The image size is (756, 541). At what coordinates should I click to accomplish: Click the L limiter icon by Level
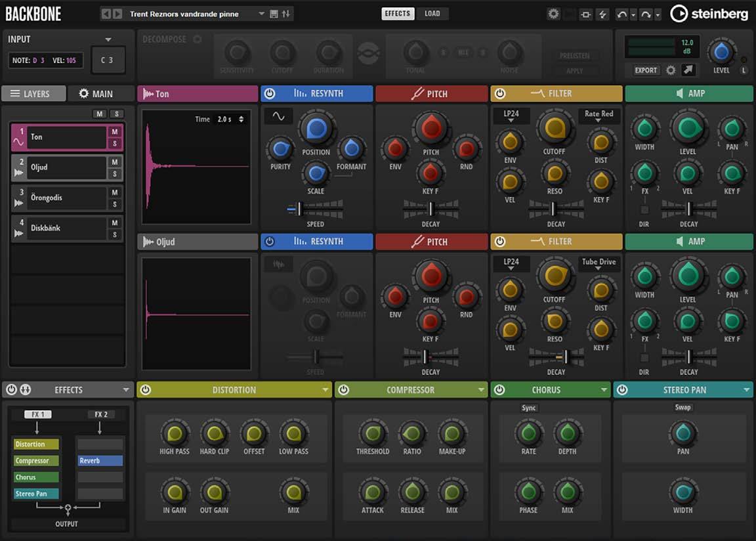coord(744,70)
